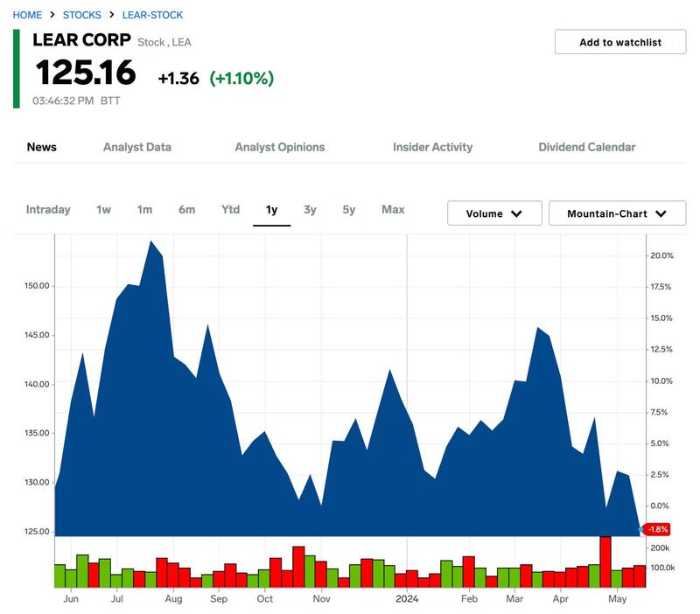This screenshot has height=614, width=700.
Task: Click the 0.0% percentage axis label
Action: (x=660, y=506)
